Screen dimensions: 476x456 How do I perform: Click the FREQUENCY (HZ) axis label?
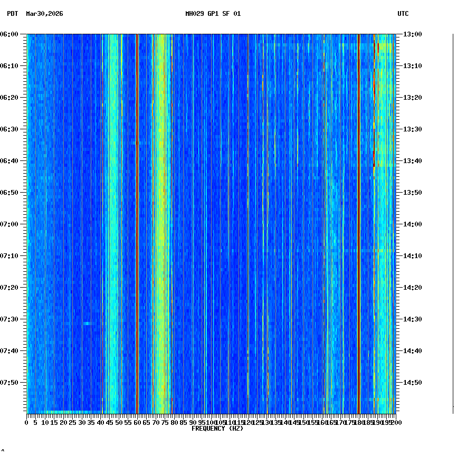click(x=217, y=429)
